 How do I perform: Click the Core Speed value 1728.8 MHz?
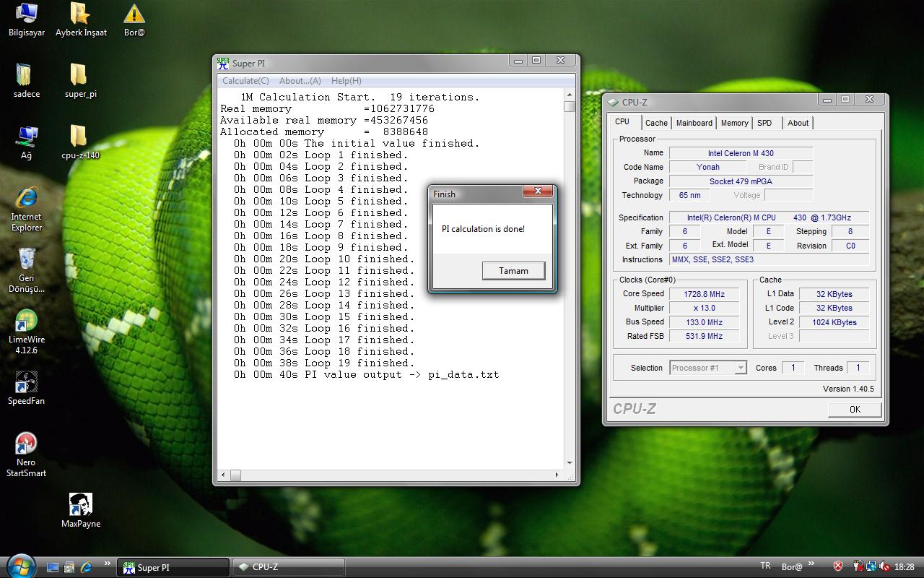[x=704, y=294]
